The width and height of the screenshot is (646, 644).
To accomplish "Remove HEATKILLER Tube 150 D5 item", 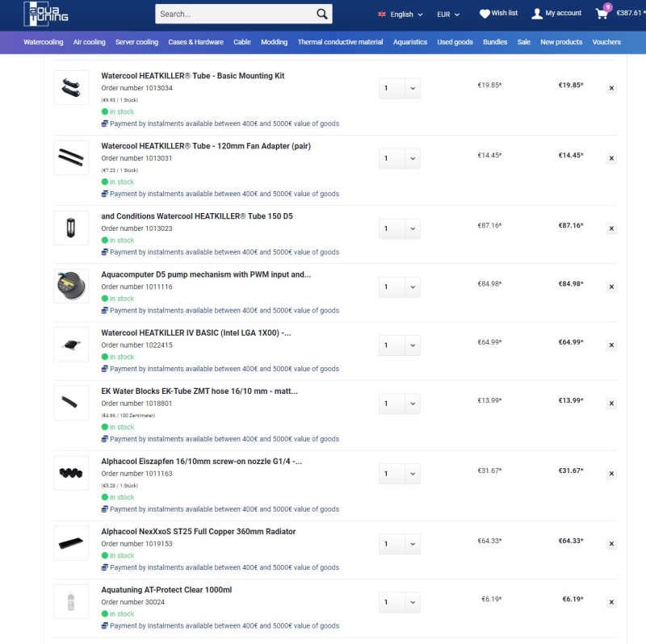I will pos(611,228).
